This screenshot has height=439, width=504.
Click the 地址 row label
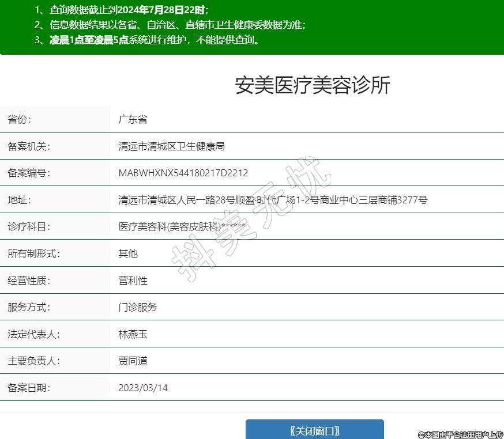[19, 200]
